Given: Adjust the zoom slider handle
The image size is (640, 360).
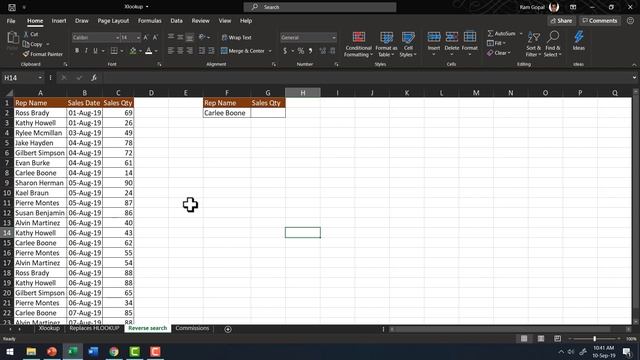Looking at the screenshot, I should [595, 339].
